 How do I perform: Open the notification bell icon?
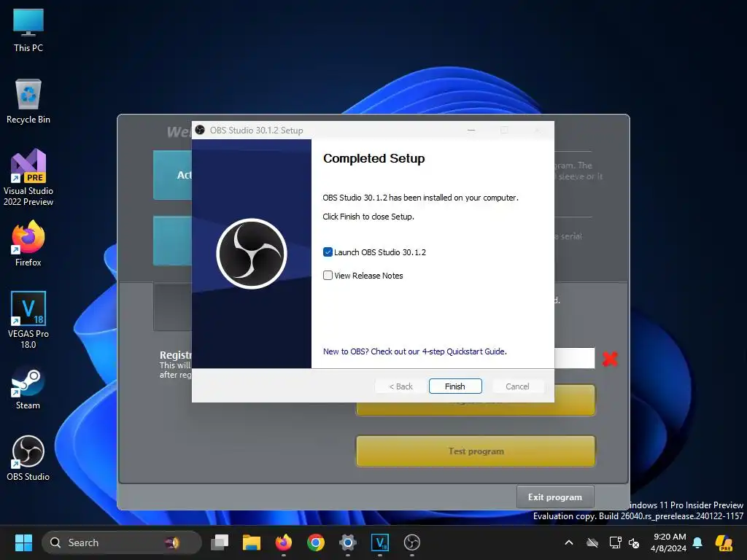[697, 542]
